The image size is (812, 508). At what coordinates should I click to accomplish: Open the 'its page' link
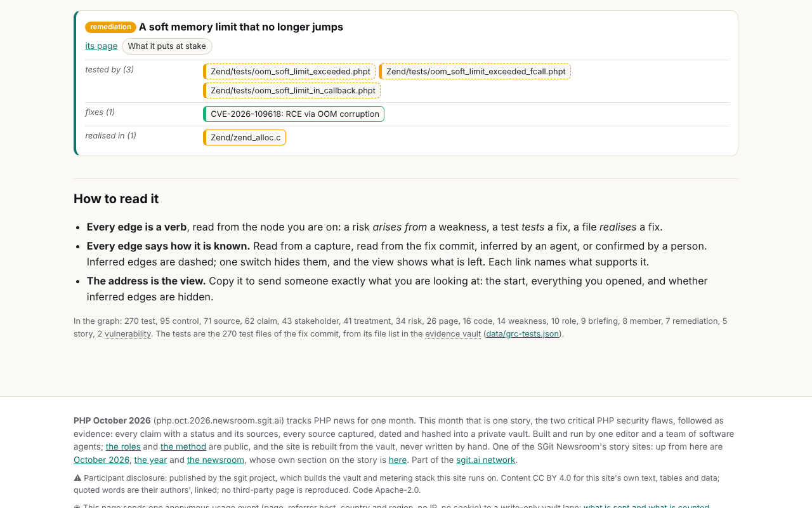click(x=101, y=46)
